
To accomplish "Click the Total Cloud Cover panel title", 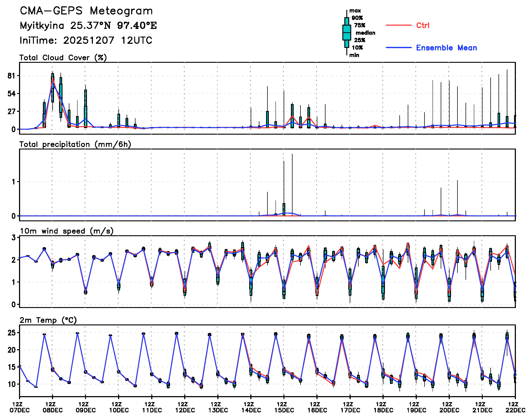I will [63, 58].
